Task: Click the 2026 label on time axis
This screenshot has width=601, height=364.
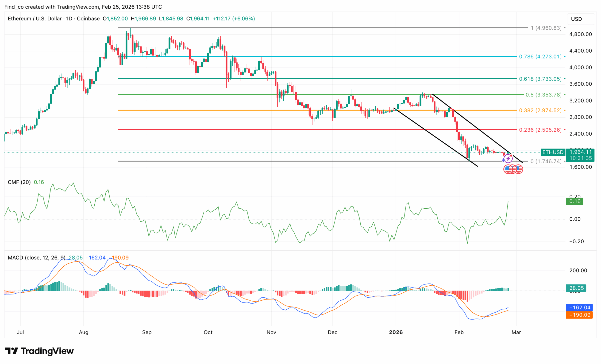Action: (396, 332)
